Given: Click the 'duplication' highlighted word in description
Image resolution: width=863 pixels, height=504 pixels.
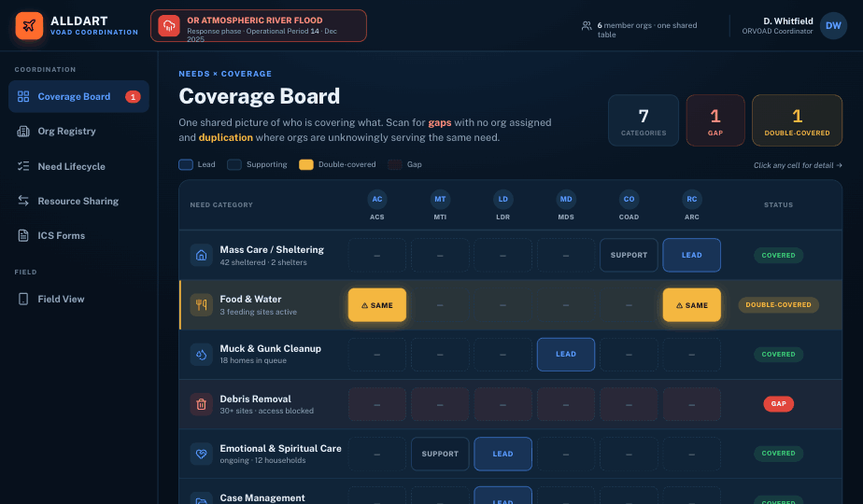Looking at the screenshot, I should tap(226, 137).
